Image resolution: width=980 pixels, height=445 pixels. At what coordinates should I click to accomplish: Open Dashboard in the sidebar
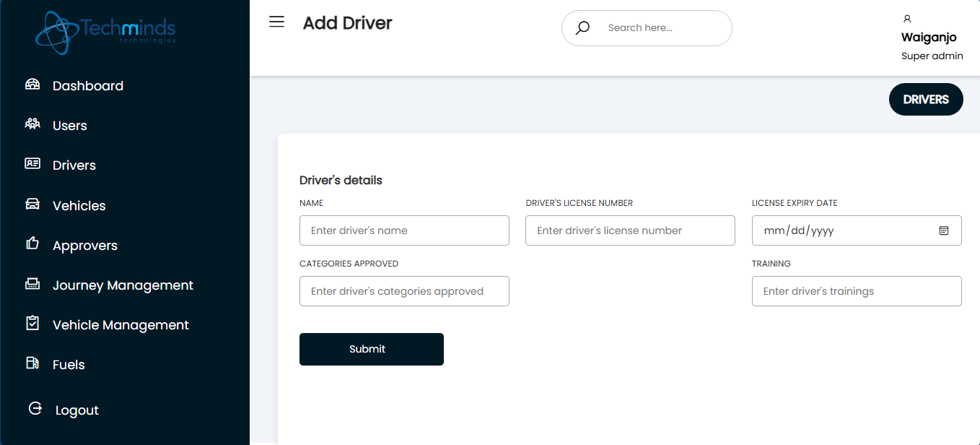(x=88, y=86)
